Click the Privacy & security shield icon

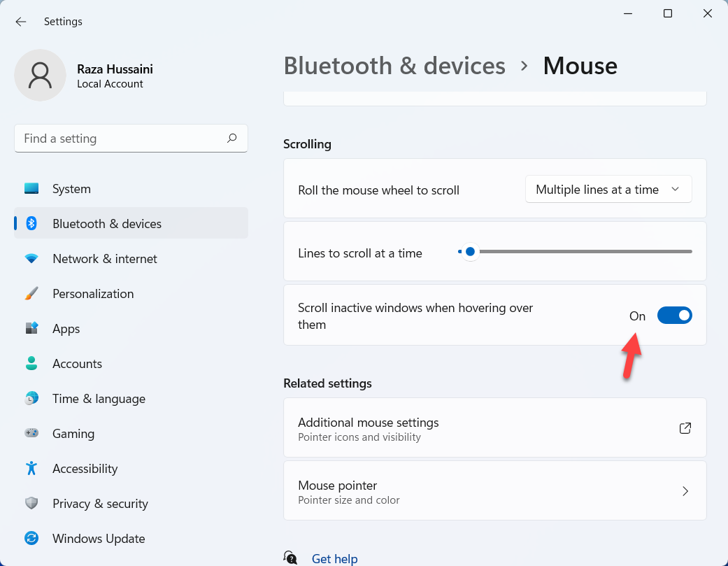pyautogui.click(x=31, y=504)
